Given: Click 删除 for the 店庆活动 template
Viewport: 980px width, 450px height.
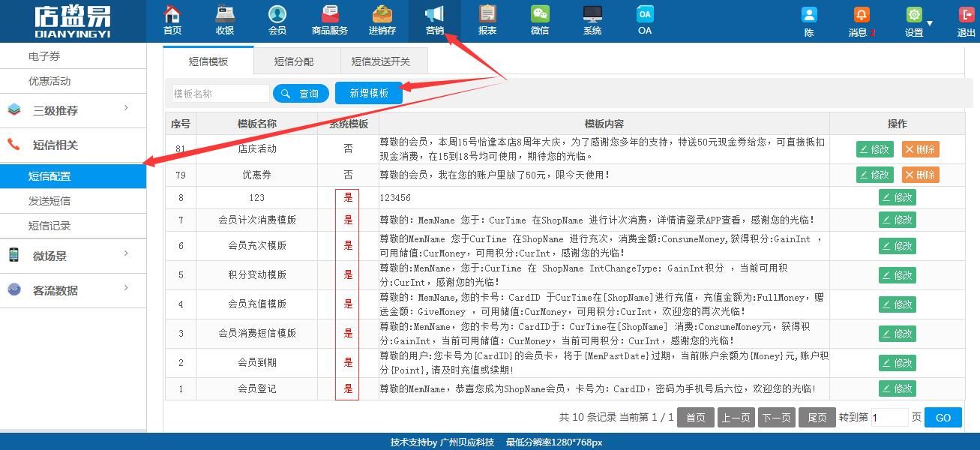Looking at the screenshot, I should point(921,149).
